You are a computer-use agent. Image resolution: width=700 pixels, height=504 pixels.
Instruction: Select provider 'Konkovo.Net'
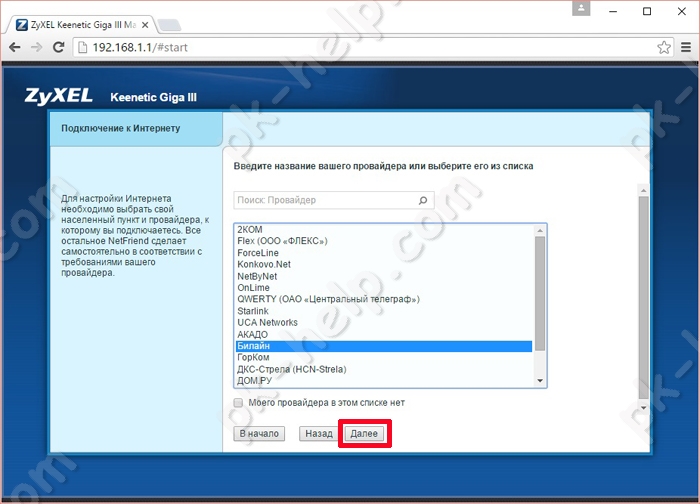click(x=384, y=264)
